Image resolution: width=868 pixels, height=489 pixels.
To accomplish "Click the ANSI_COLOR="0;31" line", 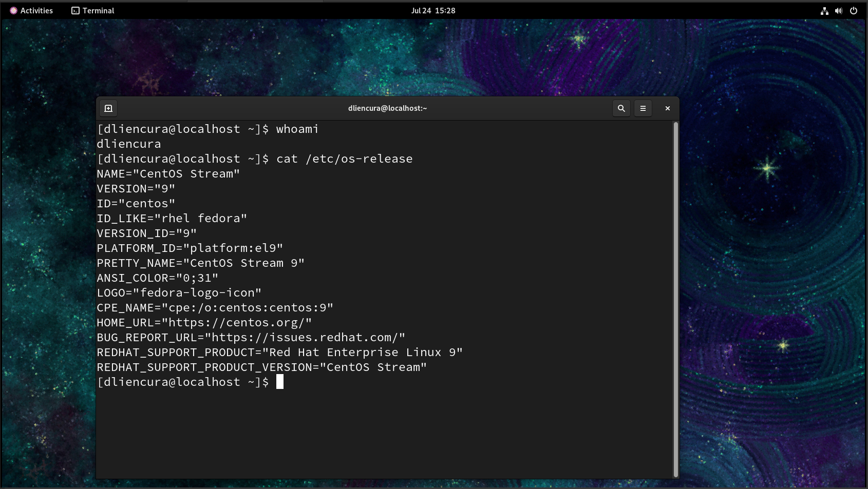I will (158, 278).
